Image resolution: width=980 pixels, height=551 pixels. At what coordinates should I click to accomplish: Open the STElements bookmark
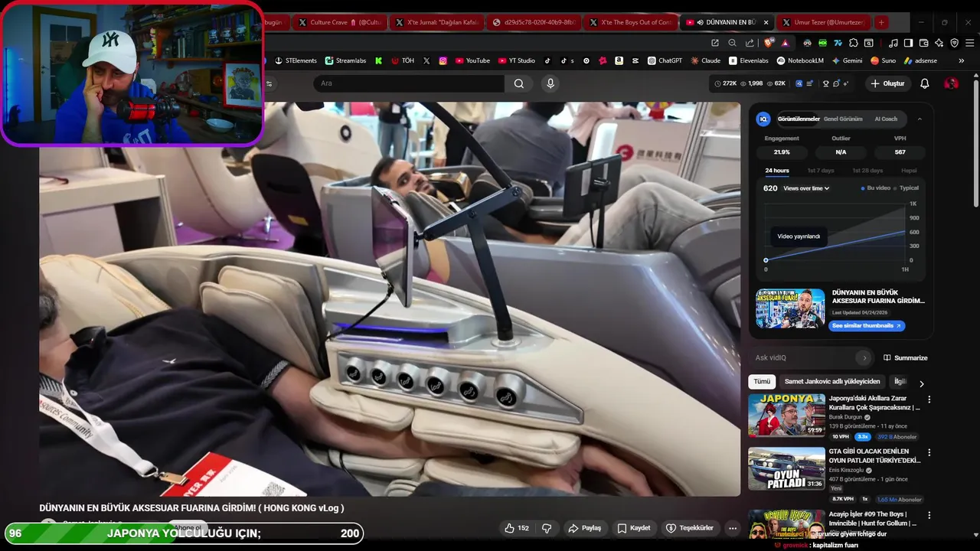296,60
